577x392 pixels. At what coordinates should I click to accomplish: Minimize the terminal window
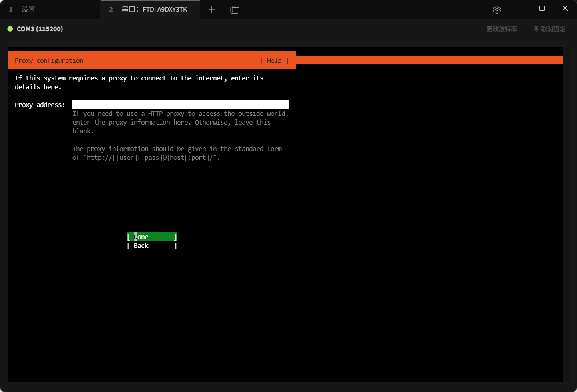pos(519,8)
